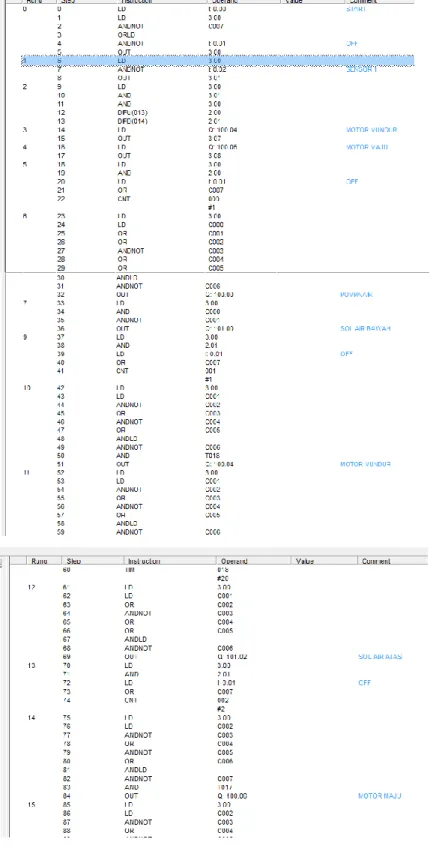Select step number 12

coord(61,112)
